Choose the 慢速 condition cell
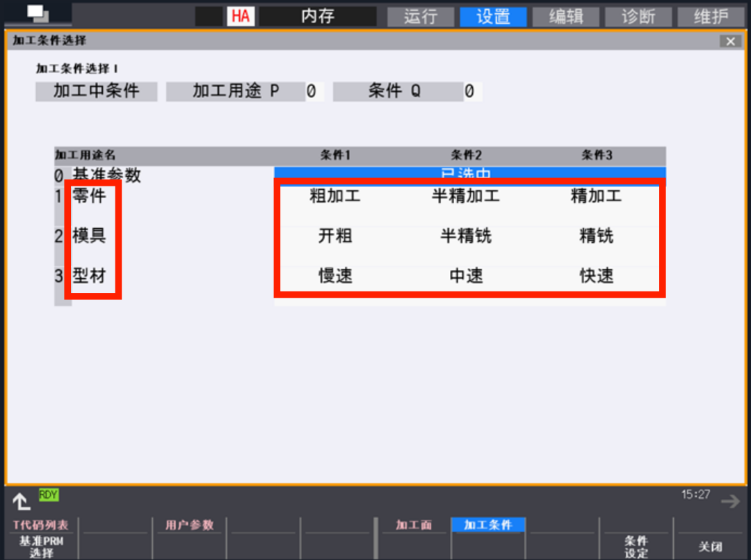The width and height of the screenshot is (751, 560). [335, 276]
